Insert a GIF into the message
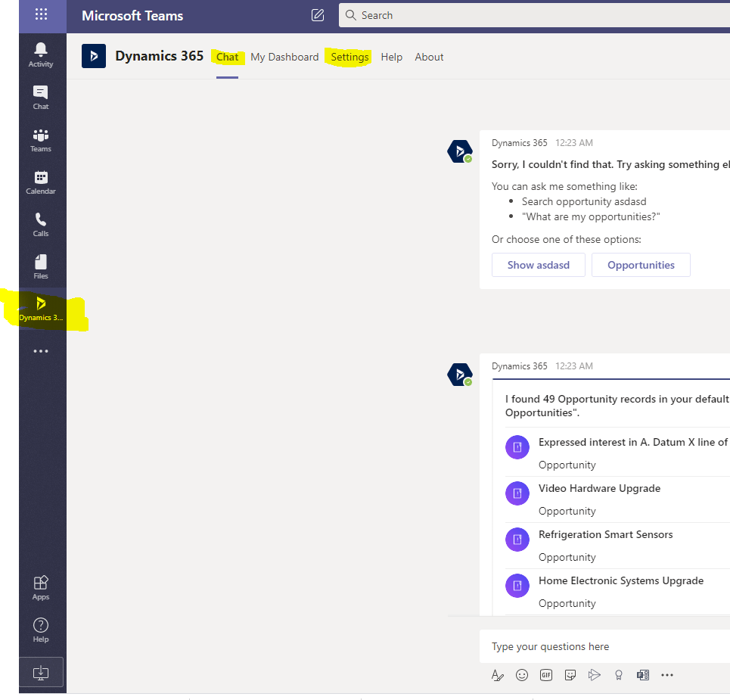The image size is (730, 700). tap(546, 675)
